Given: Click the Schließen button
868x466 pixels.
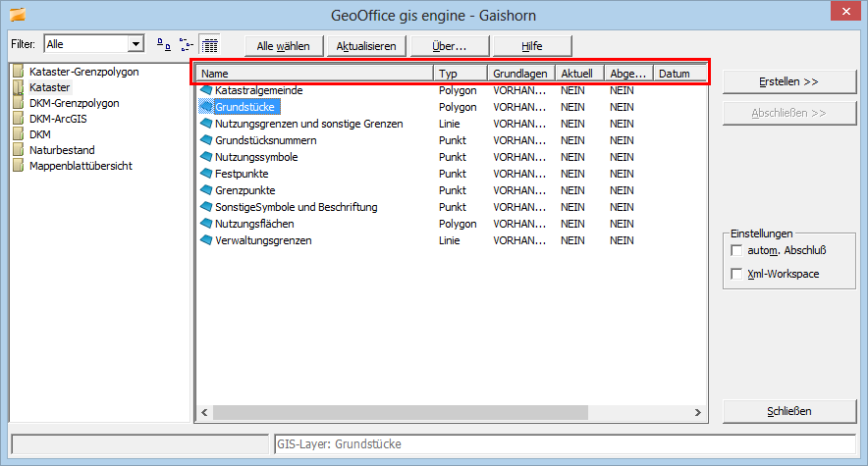Looking at the screenshot, I should click(789, 411).
